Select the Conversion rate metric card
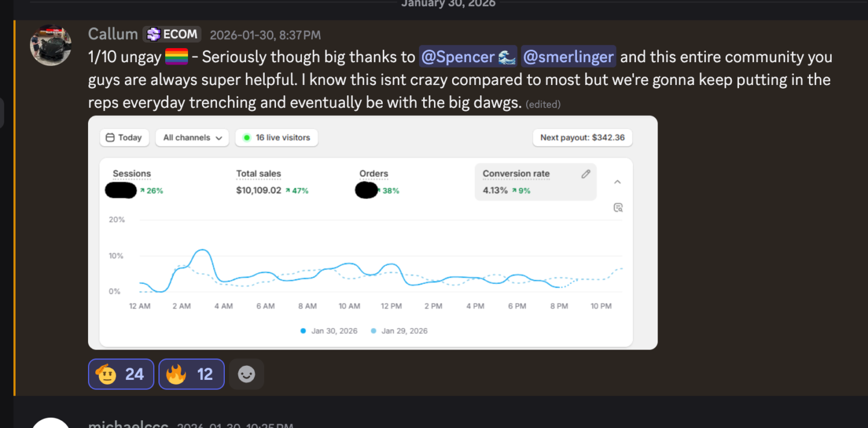The width and height of the screenshot is (868, 428). click(x=535, y=181)
